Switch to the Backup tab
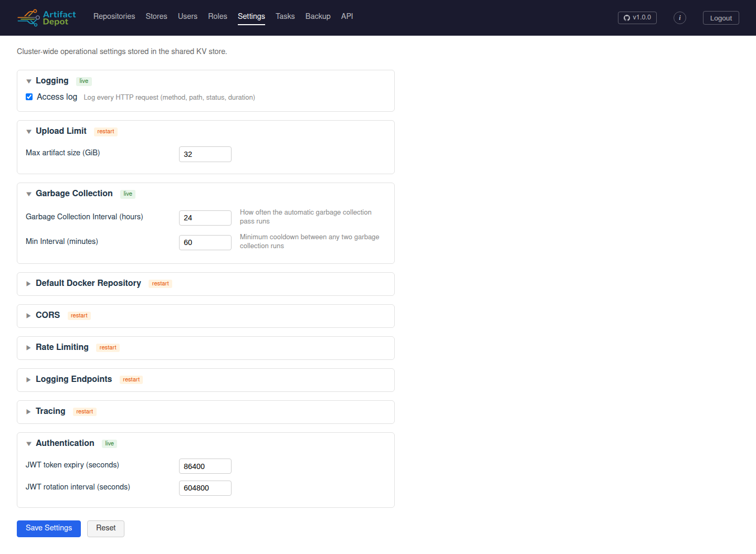The height and width of the screenshot is (554, 756). tap(318, 16)
